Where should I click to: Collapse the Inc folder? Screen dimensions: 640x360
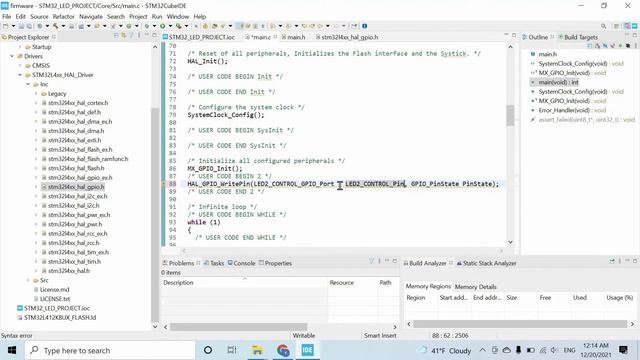point(28,84)
